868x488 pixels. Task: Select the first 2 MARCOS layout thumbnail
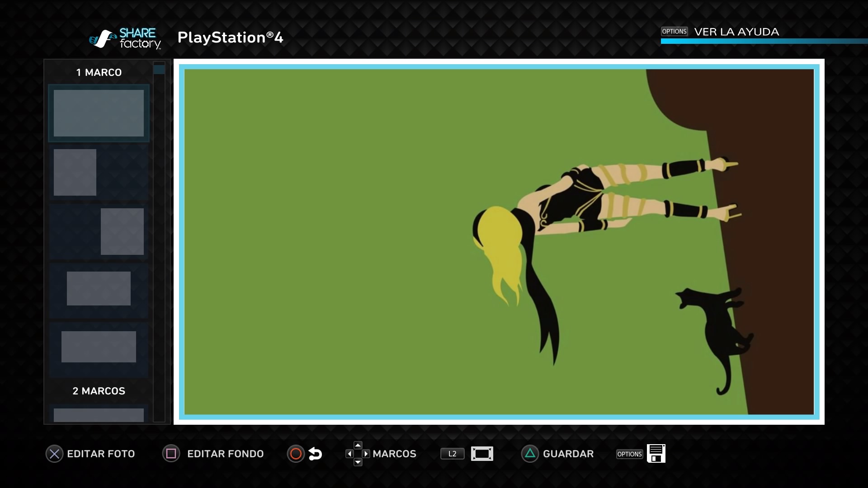[99, 414]
